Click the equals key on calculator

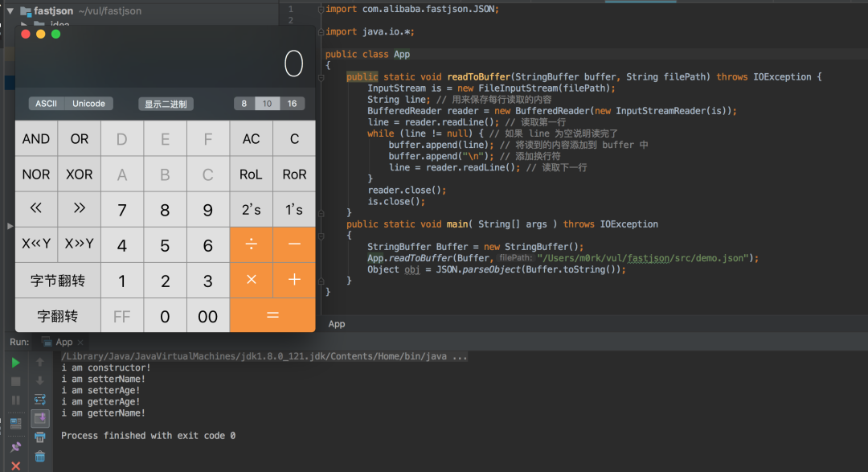[x=273, y=315]
